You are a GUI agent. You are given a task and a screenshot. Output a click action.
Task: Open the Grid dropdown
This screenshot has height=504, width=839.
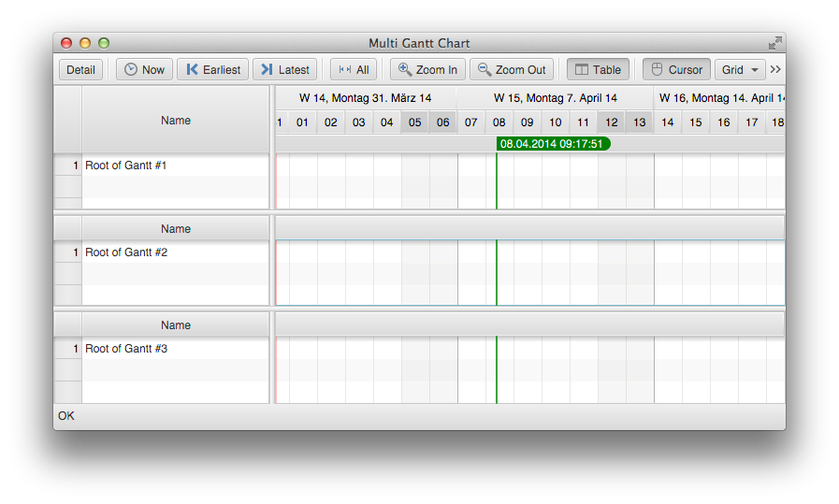740,69
